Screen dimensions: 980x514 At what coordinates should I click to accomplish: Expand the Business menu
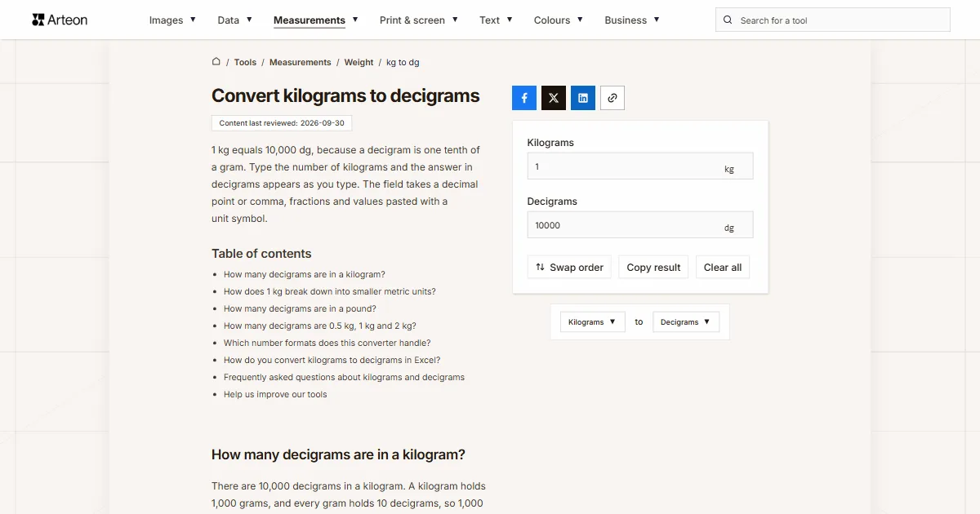632,20
